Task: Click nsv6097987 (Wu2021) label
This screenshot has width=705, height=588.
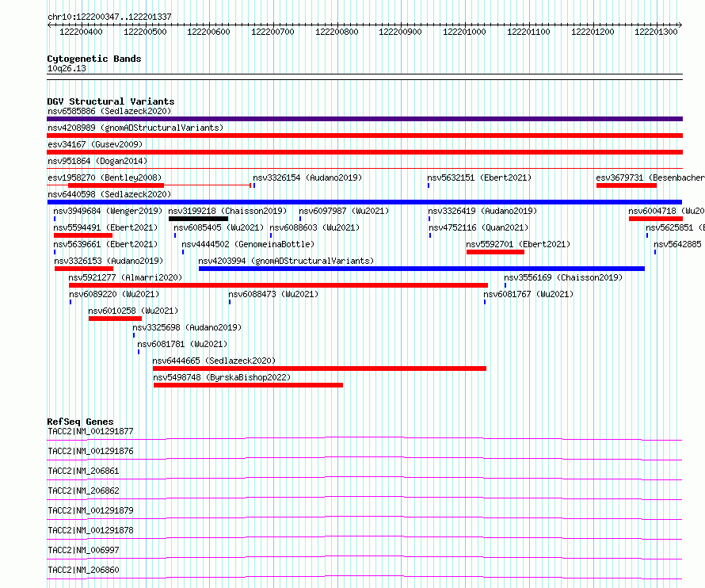Action: coord(344,211)
